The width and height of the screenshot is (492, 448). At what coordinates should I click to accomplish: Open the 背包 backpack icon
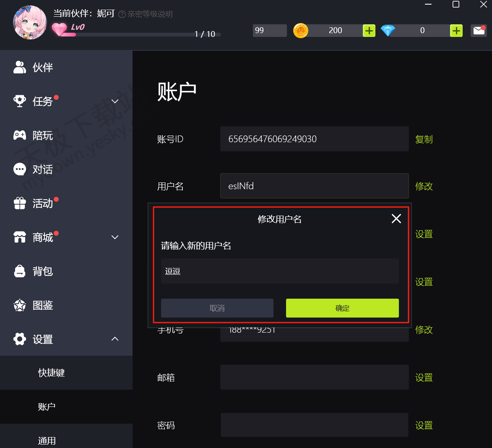(20, 271)
